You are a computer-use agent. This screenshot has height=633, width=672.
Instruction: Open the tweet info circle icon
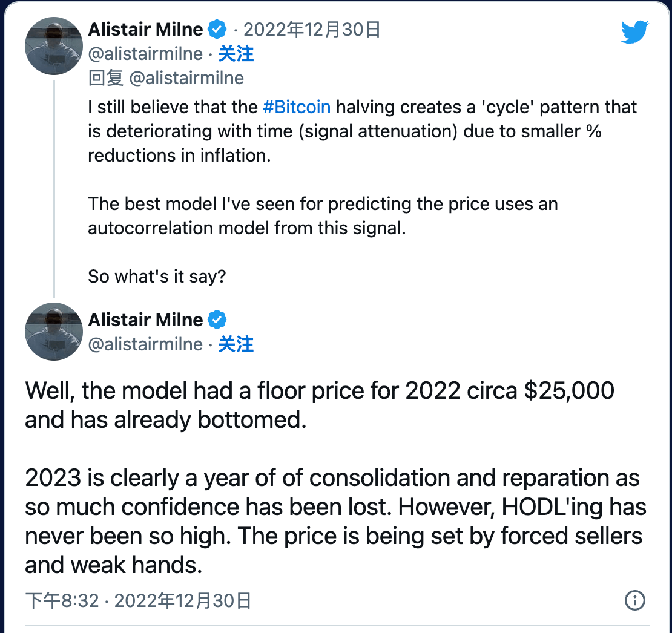(634, 600)
